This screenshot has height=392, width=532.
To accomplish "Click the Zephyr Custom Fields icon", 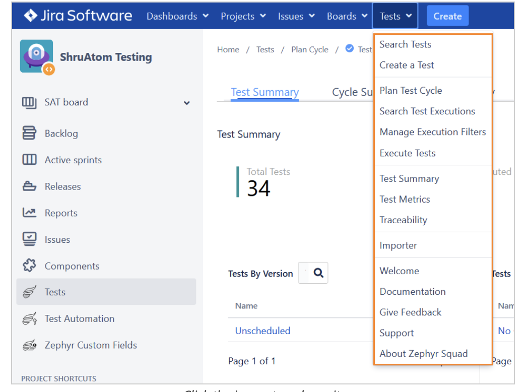I will tap(29, 345).
